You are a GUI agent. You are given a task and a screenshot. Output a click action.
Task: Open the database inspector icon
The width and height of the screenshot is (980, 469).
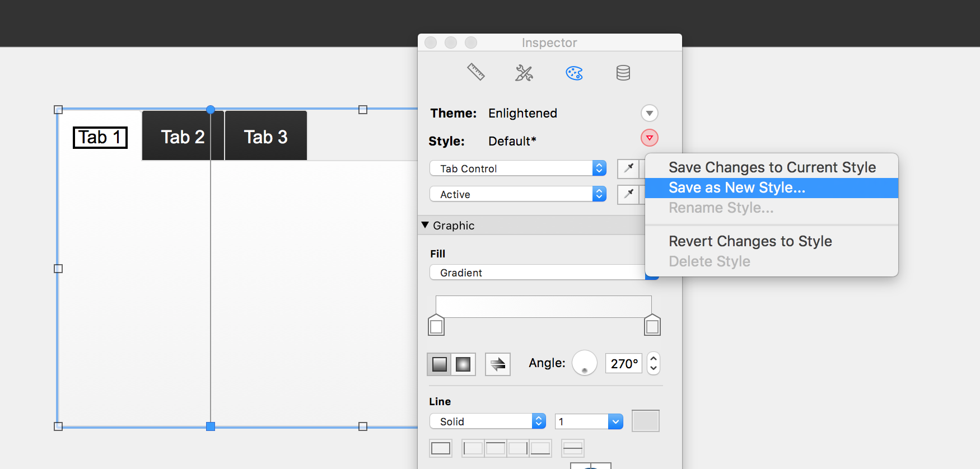(623, 73)
